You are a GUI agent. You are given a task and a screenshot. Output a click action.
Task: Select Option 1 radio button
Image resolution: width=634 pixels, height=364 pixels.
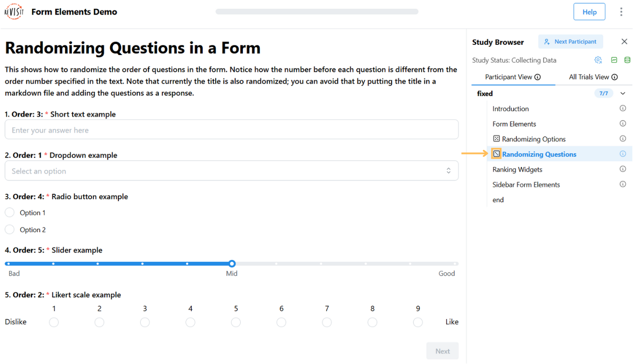9,212
